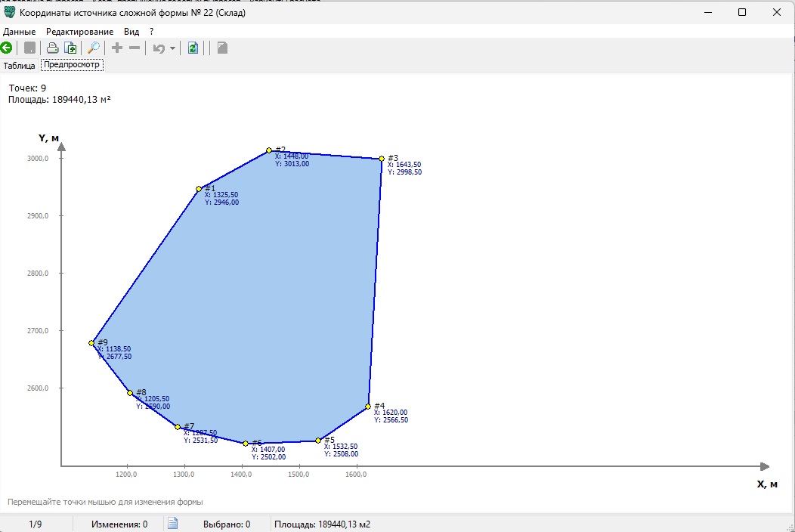
Task: Click the green back arrow icon
Action: click(6, 48)
